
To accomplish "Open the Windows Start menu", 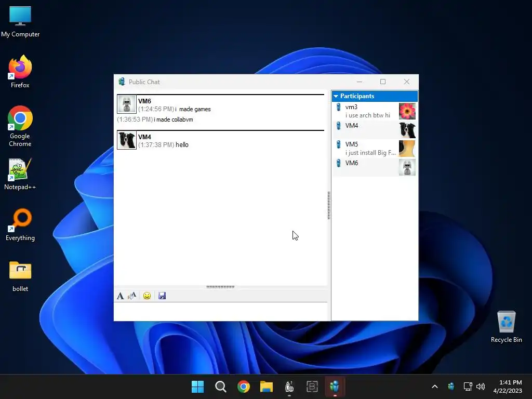I will (x=197, y=387).
